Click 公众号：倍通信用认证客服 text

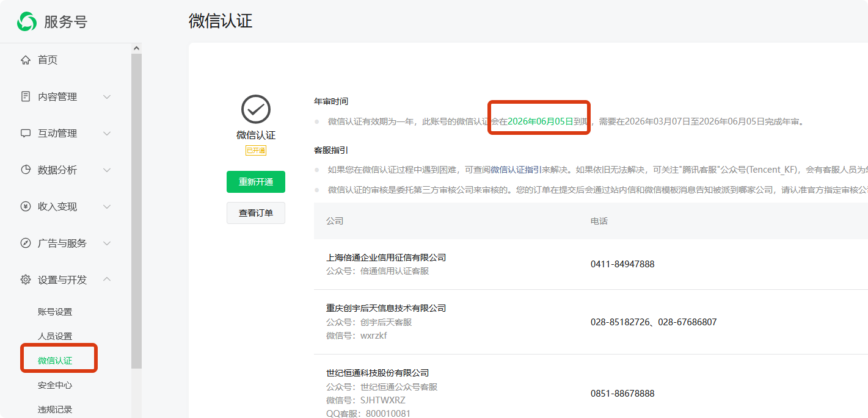(x=377, y=271)
